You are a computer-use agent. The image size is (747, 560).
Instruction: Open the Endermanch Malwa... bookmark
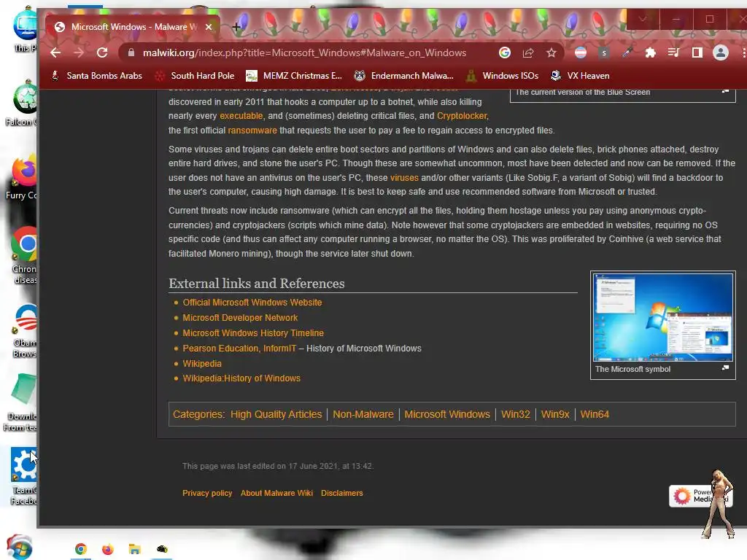[404, 76]
